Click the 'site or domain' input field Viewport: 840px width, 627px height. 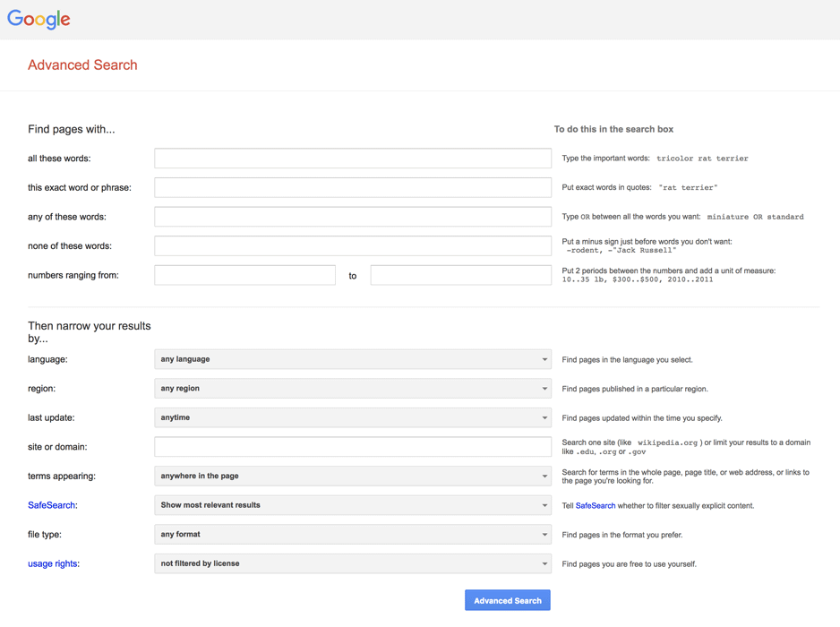pyautogui.click(x=352, y=447)
